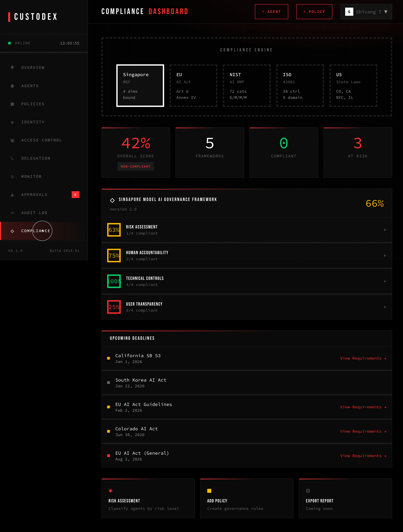The height and width of the screenshot is (532, 403).
Task: Click the Delegation arrow icon in the sidebar
Action: click(x=12, y=158)
